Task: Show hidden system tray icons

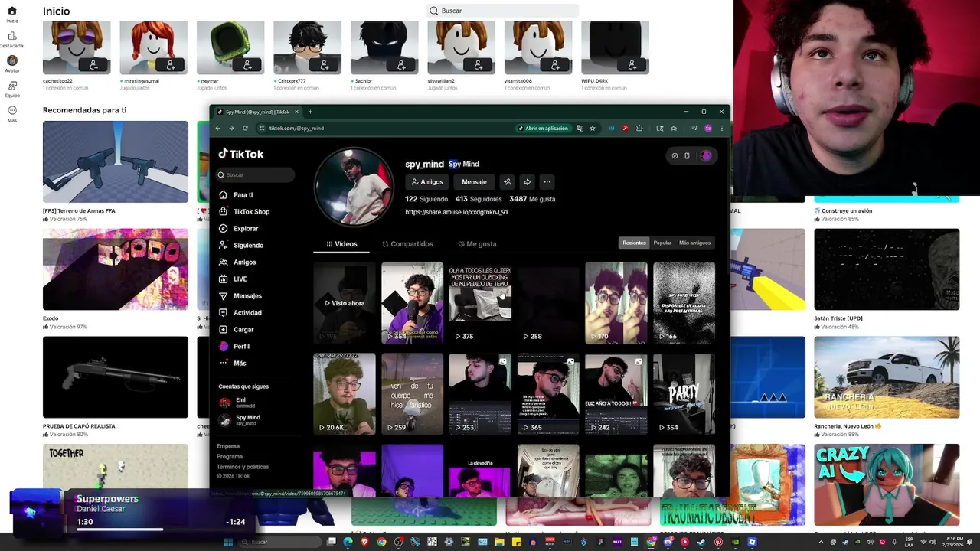Action: pyautogui.click(x=821, y=542)
